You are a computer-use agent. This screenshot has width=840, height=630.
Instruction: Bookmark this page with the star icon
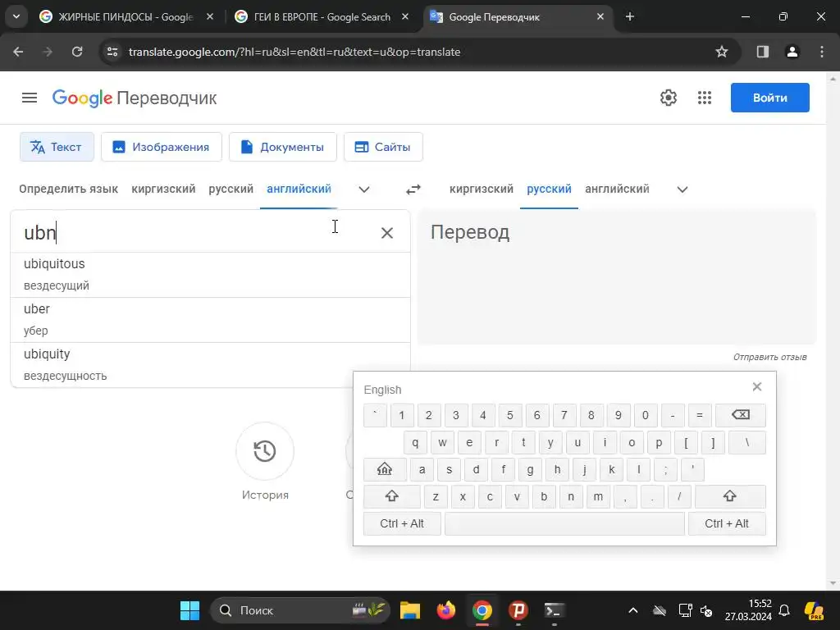point(722,52)
